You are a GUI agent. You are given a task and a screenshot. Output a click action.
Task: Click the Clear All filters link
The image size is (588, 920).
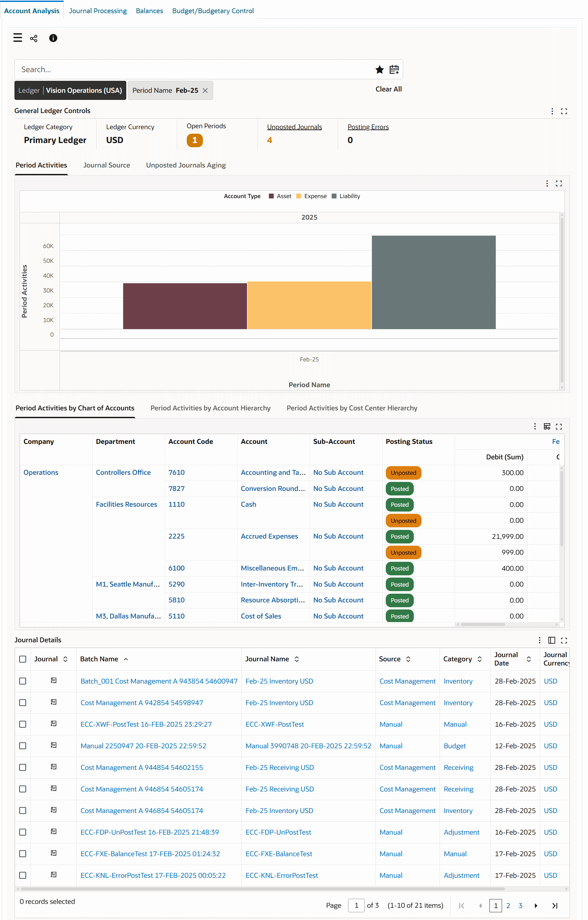pyautogui.click(x=388, y=89)
